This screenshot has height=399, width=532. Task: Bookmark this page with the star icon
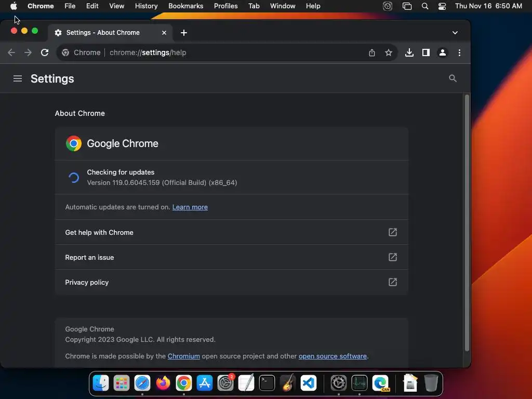[389, 52]
